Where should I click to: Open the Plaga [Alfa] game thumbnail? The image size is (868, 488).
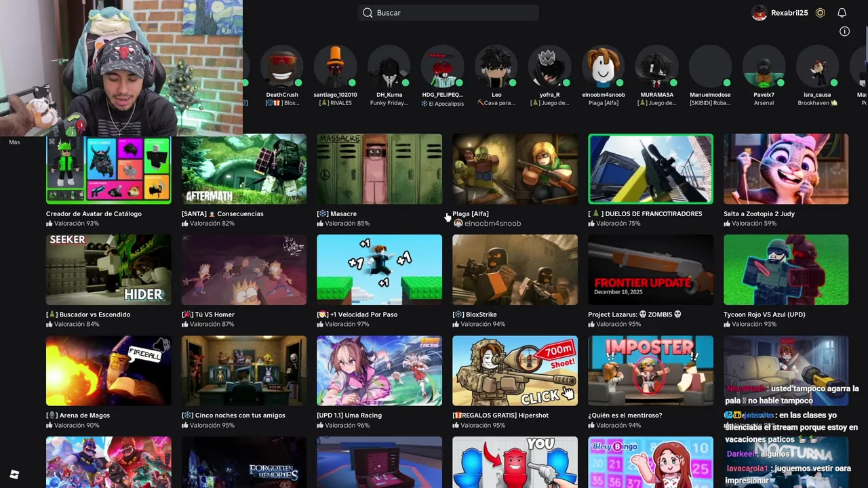click(515, 169)
